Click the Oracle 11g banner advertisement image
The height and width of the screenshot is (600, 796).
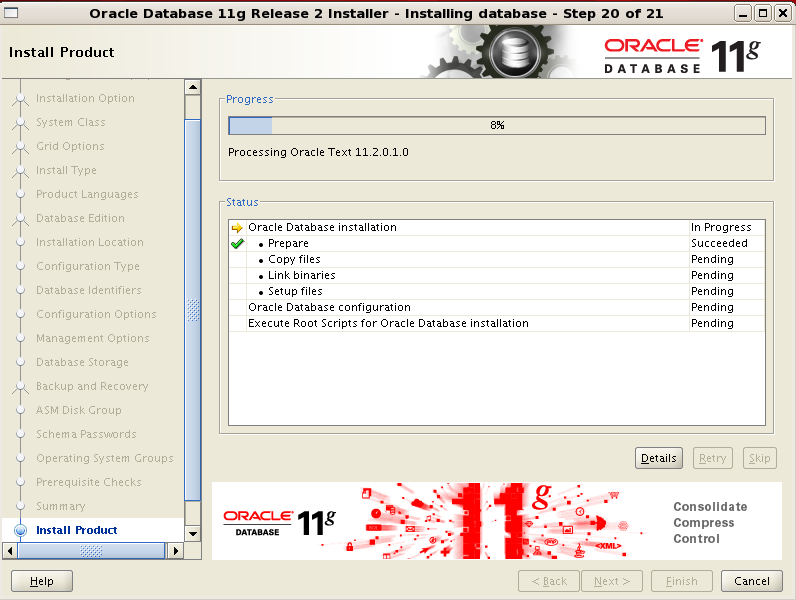(x=496, y=522)
